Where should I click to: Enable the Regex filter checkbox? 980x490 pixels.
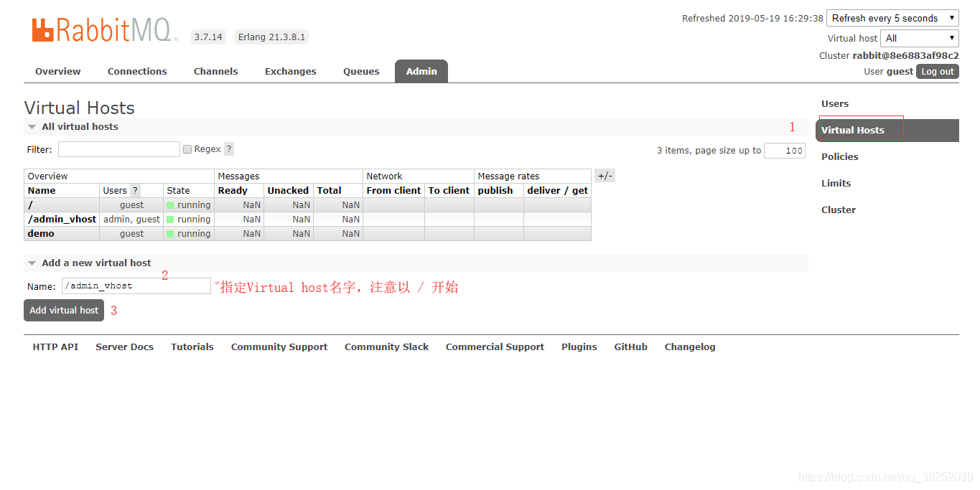pos(187,149)
